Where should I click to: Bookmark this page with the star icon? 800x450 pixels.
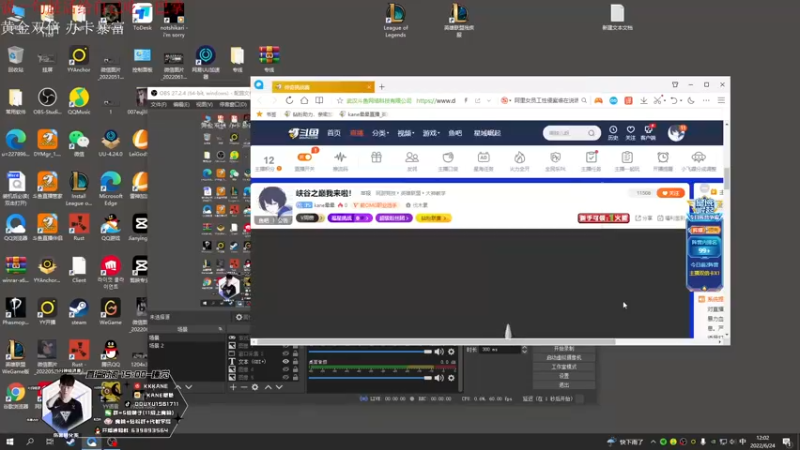point(340,101)
